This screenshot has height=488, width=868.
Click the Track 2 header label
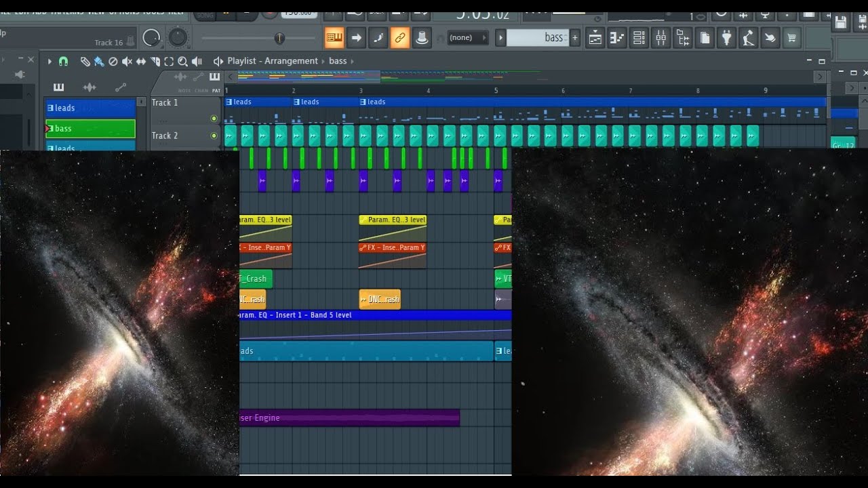pos(165,136)
